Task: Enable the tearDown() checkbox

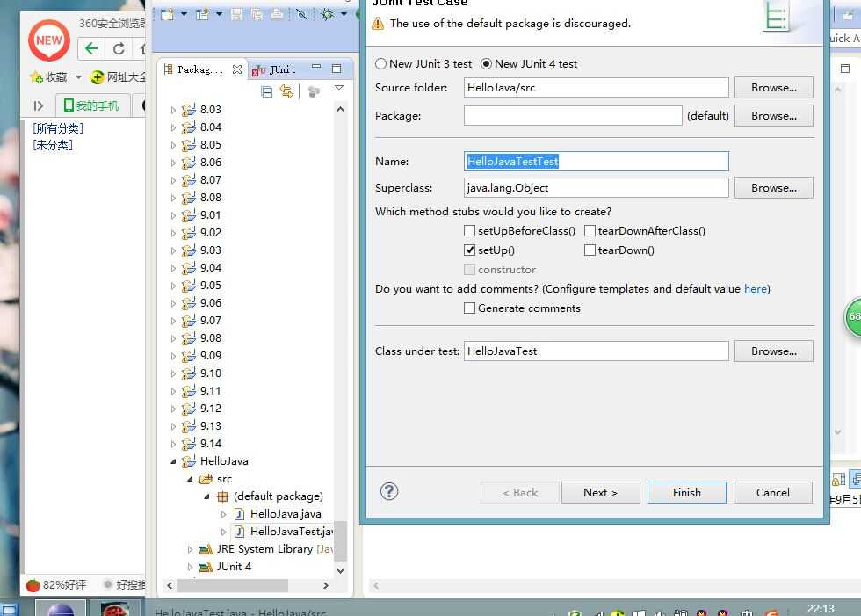Action: (590, 250)
